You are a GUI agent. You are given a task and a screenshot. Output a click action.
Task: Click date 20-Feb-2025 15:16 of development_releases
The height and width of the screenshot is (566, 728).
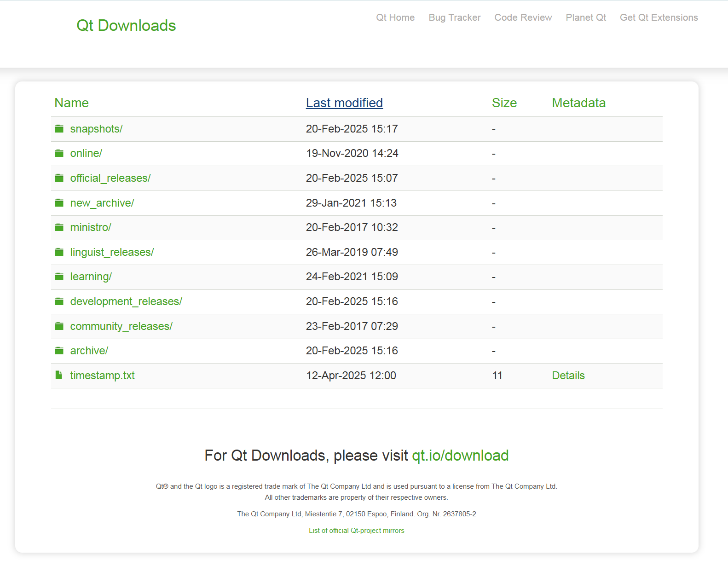352,301
